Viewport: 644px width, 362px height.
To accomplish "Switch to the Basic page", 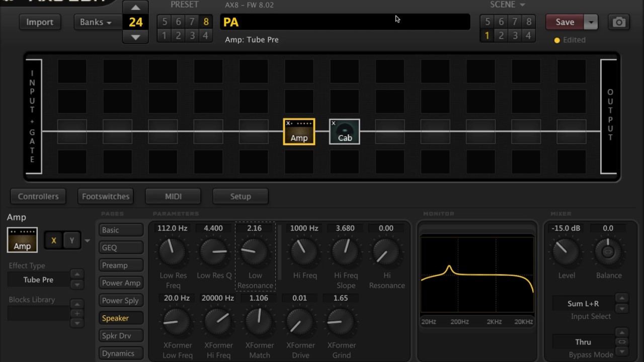I will pyautogui.click(x=121, y=230).
